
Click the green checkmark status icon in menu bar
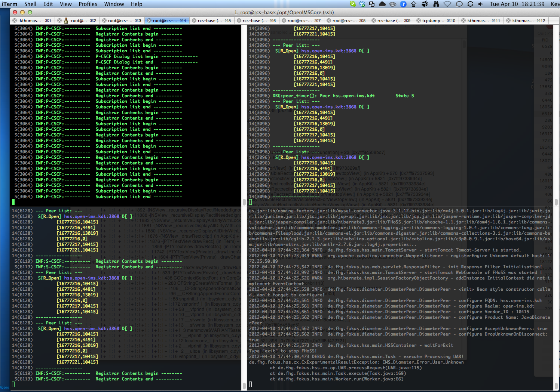(x=352, y=4)
